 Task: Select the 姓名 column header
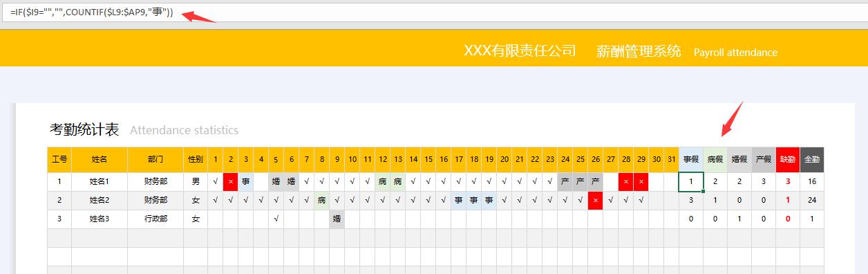(x=100, y=159)
